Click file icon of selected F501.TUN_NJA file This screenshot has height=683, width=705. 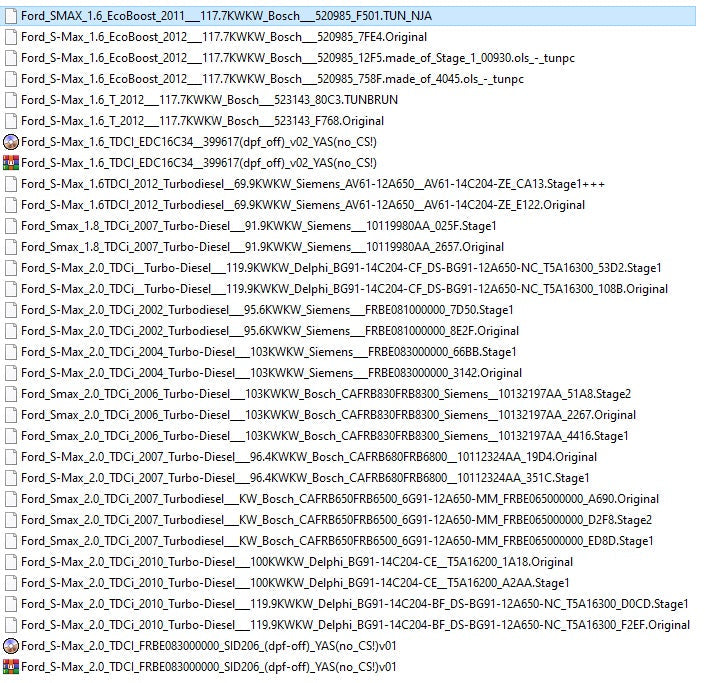(11, 16)
